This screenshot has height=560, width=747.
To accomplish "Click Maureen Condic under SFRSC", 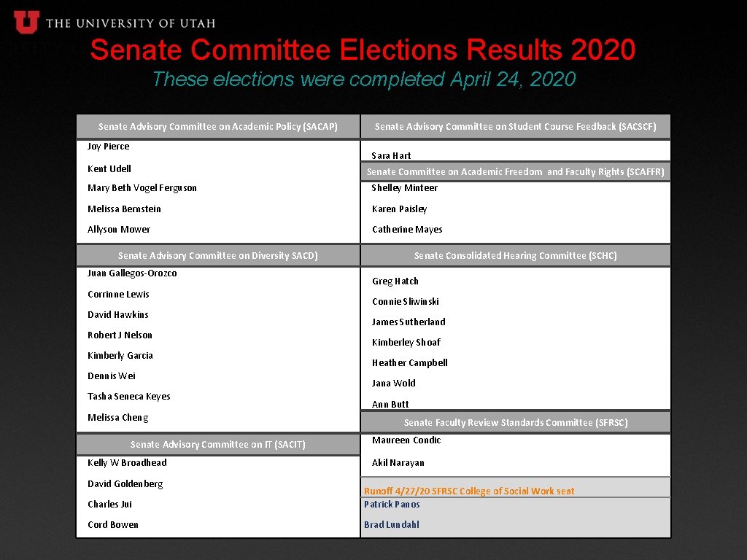I will (x=406, y=440).
